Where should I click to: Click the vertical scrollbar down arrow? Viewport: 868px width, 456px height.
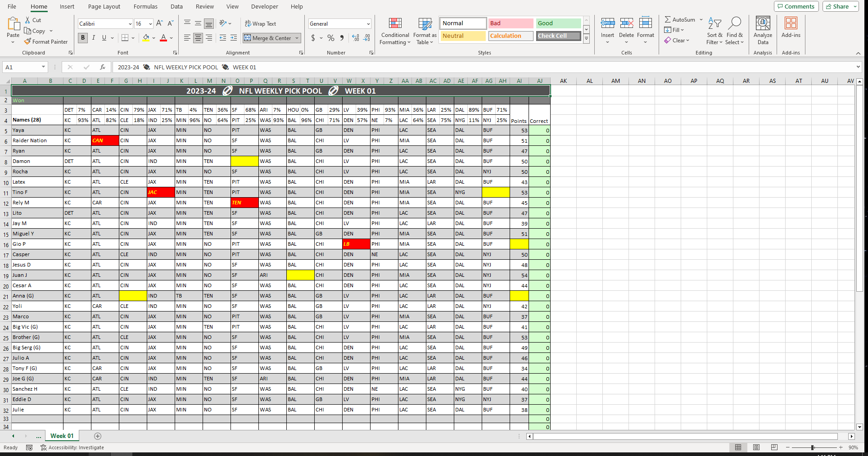[x=859, y=427]
